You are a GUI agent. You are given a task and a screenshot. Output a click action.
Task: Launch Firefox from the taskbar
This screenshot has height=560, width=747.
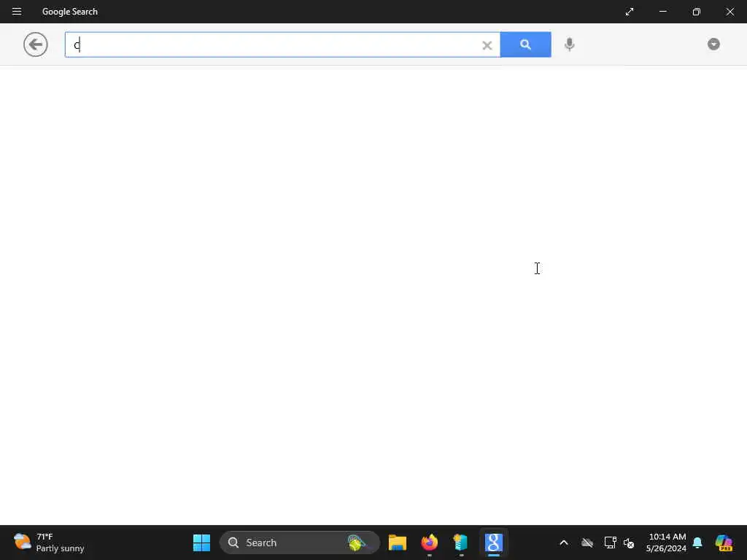(x=429, y=542)
